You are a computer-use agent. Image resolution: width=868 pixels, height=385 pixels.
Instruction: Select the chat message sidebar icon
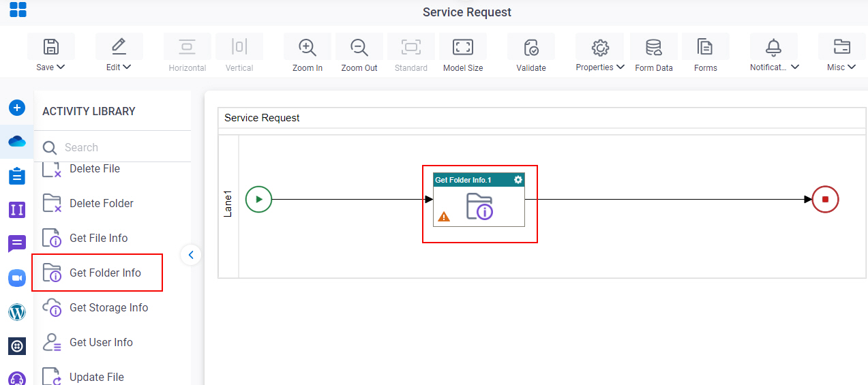click(x=17, y=244)
